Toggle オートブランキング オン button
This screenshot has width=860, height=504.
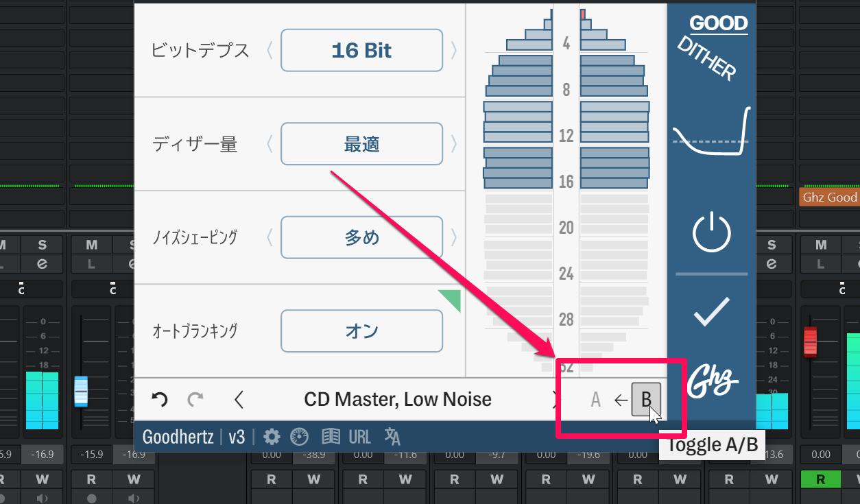click(361, 331)
